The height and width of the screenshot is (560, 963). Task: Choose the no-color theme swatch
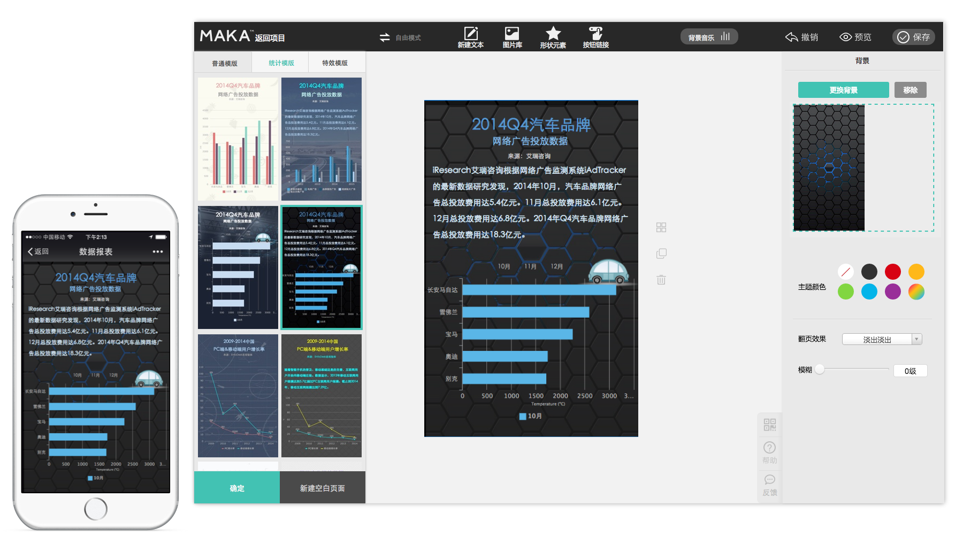pos(846,272)
